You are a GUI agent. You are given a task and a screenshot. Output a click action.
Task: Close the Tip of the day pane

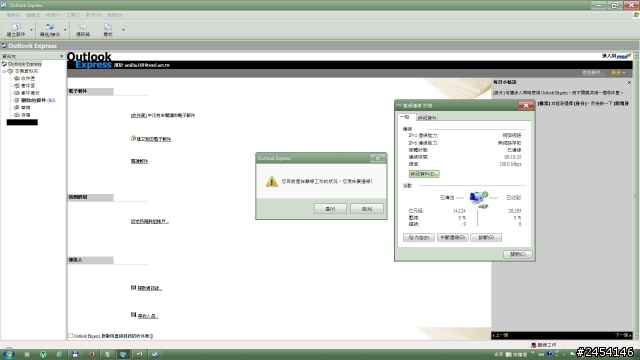[x=629, y=82]
